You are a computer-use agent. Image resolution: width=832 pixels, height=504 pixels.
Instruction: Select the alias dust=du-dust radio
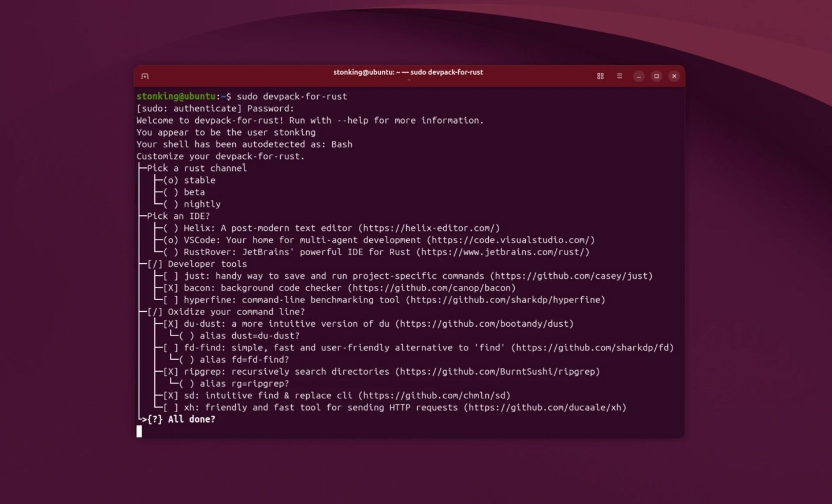(187, 336)
